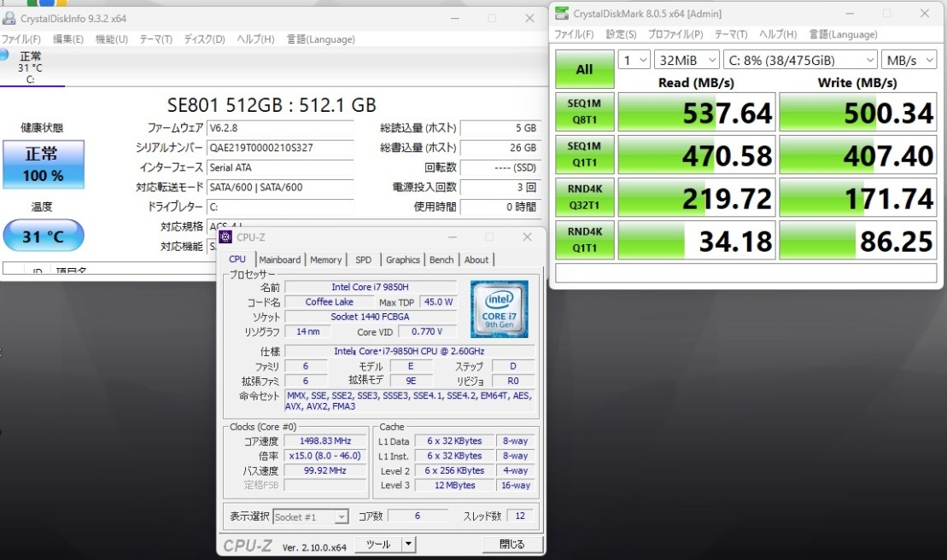Select the C: disk status icon in CrystalDiskInfo
Viewport: 947px width, 560px height.
(x=30, y=67)
